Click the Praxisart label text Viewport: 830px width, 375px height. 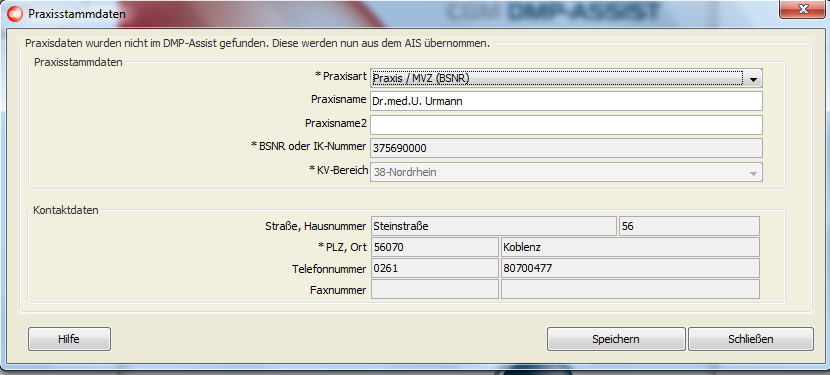pos(341,76)
